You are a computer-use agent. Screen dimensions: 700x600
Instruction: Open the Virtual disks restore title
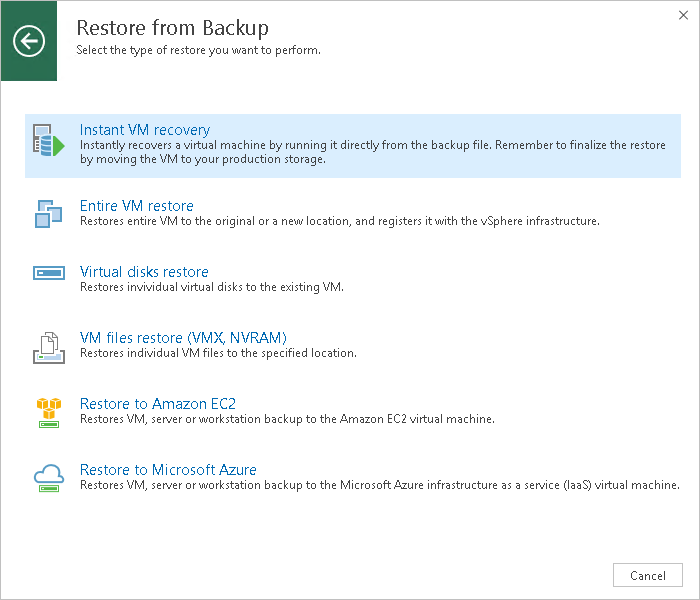click(x=144, y=272)
